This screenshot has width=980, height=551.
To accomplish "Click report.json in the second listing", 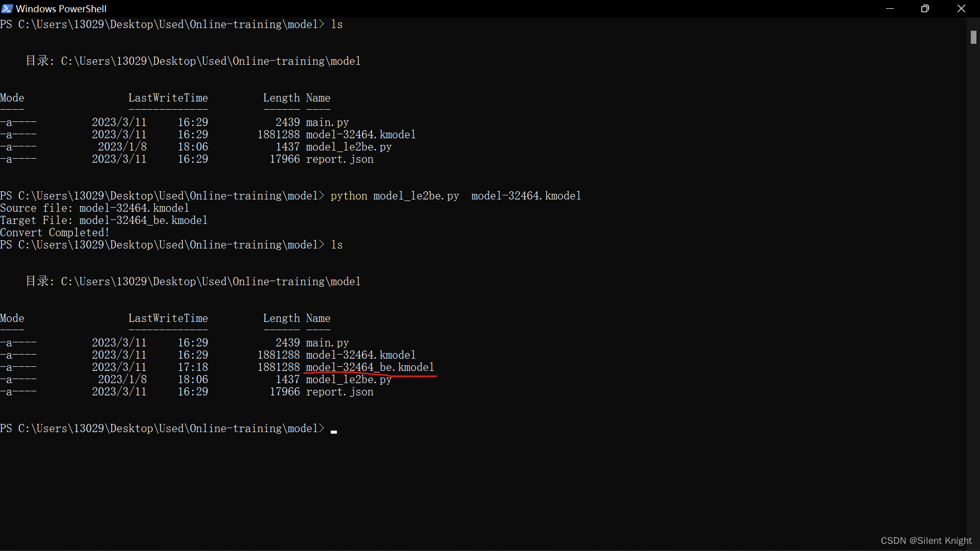I will 339,392.
